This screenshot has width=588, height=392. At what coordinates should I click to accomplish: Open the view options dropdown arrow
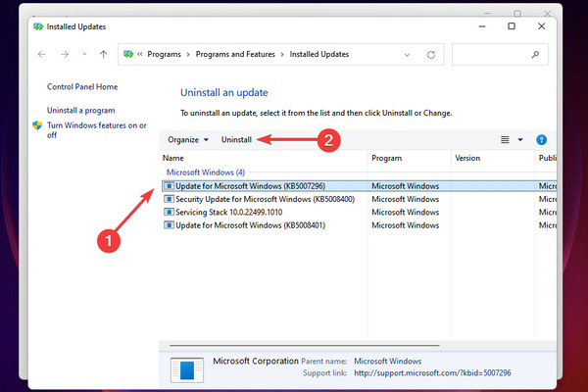(520, 140)
